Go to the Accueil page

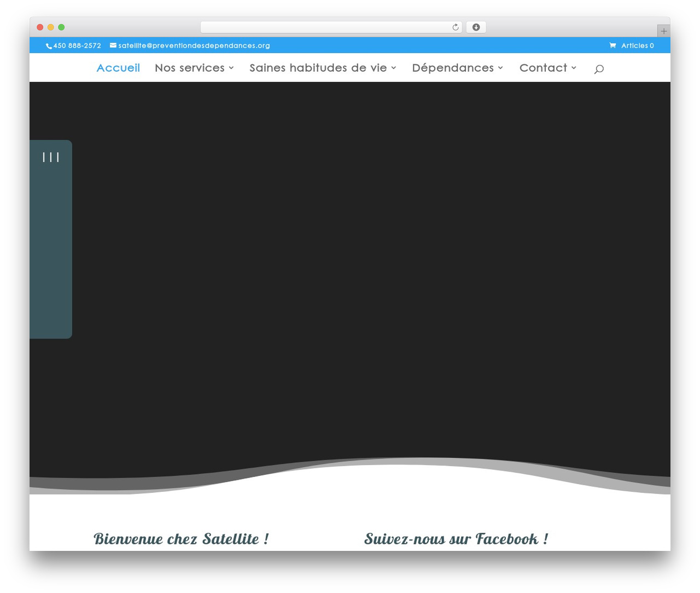click(x=118, y=68)
